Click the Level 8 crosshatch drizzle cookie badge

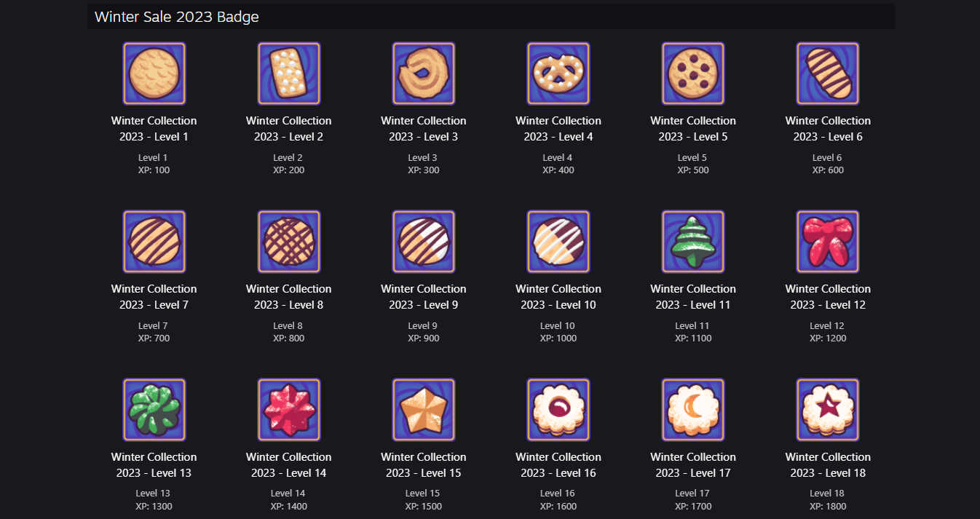point(288,242)
